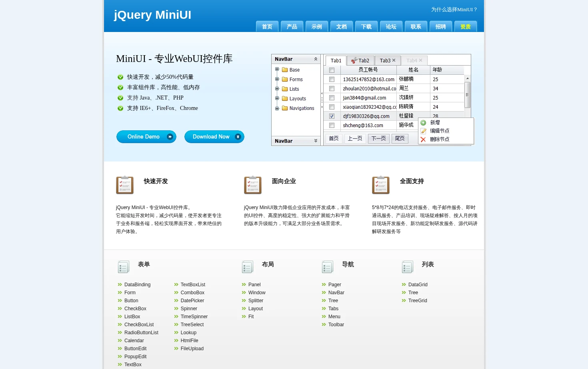Check the row for shcheng@163.com
This screenshot has height=369, width=588.
332,125
